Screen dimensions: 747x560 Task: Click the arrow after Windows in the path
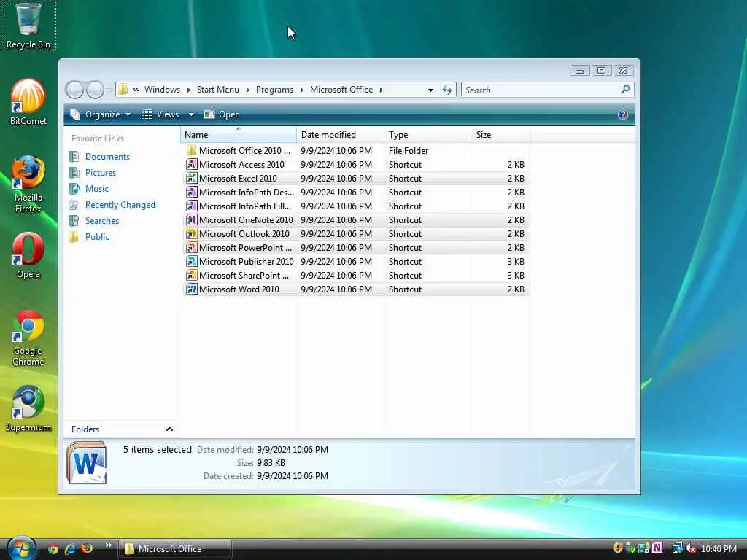tap(189, 90)
